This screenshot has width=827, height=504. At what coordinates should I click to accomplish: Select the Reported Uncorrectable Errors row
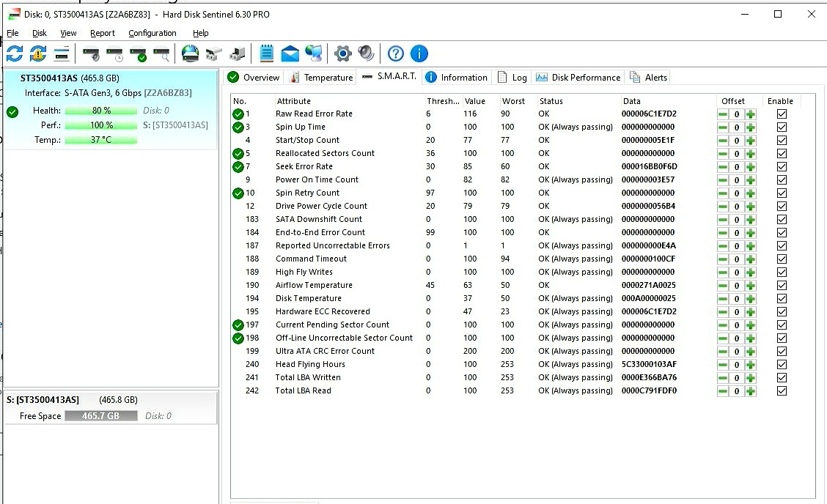click(522, 245)
